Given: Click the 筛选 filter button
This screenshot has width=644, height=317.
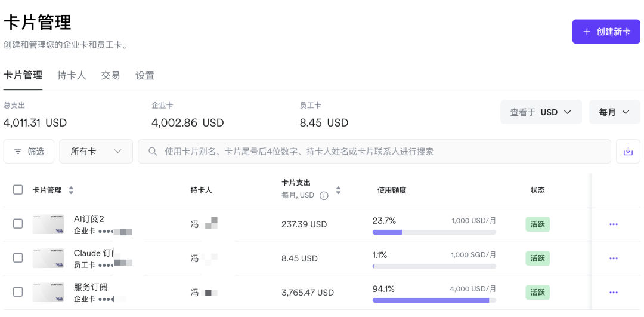Looking at the screenshot, I should click(29, 151).
